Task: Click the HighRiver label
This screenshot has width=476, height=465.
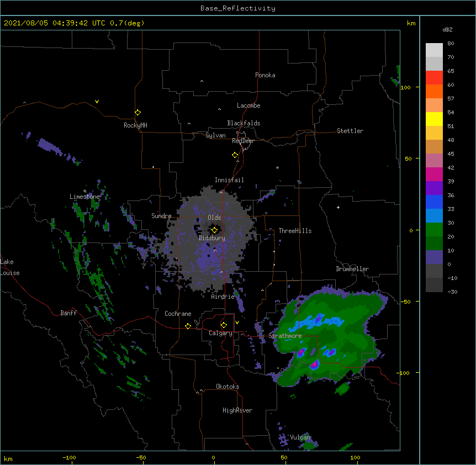Action: [237, 410]
